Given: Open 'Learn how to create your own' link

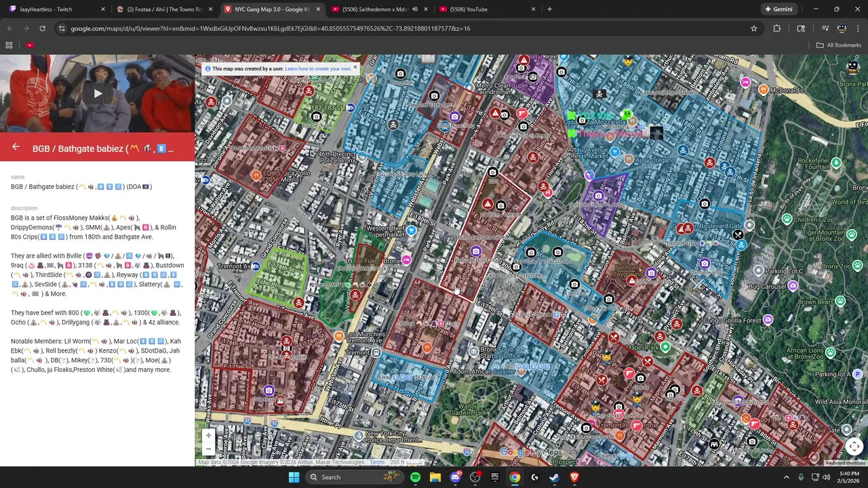Looking at the screenshot, I should point(318,68).
